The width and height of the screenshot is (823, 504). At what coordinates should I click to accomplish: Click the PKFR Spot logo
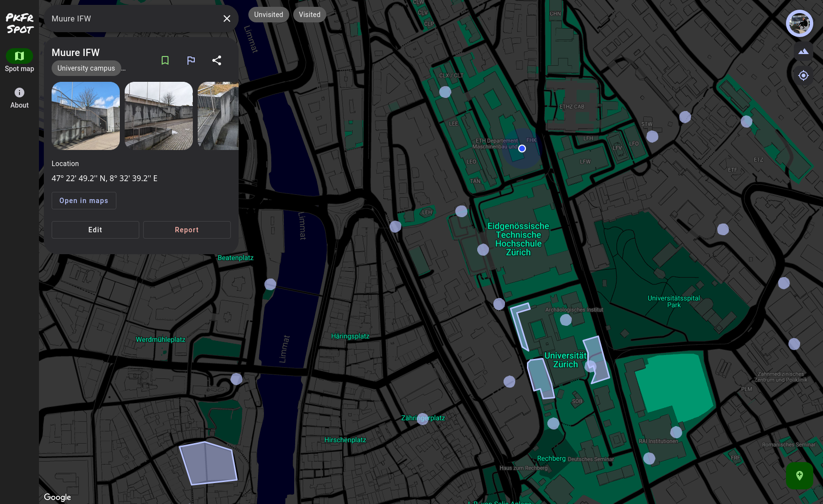(19, 23)
